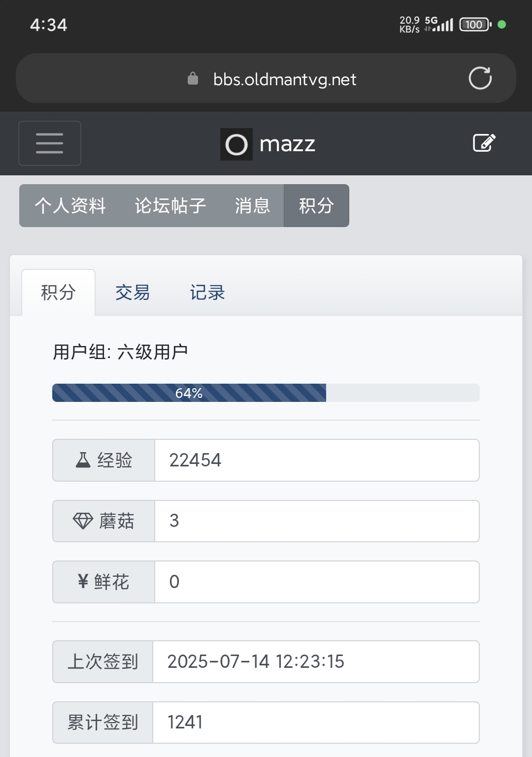The height and width of the screenshot is (757, 532).
Task: Switch to the 记录 tab
Action: point(207,293)
